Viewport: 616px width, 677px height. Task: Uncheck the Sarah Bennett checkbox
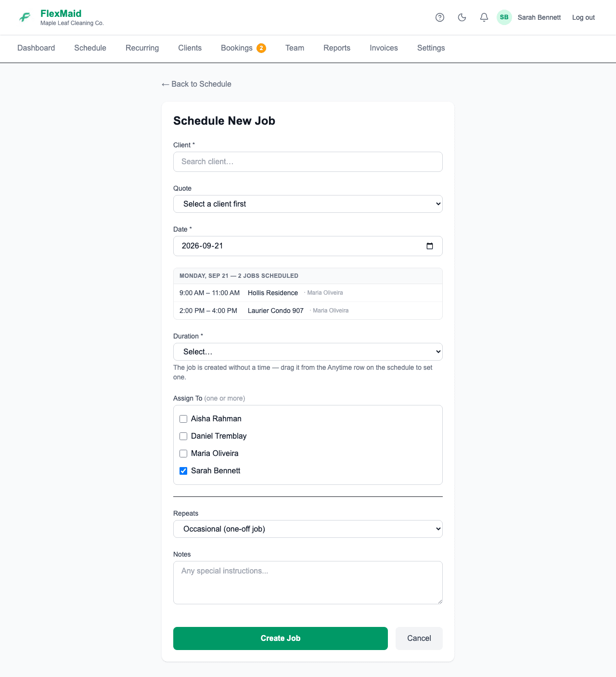[183, 471]
